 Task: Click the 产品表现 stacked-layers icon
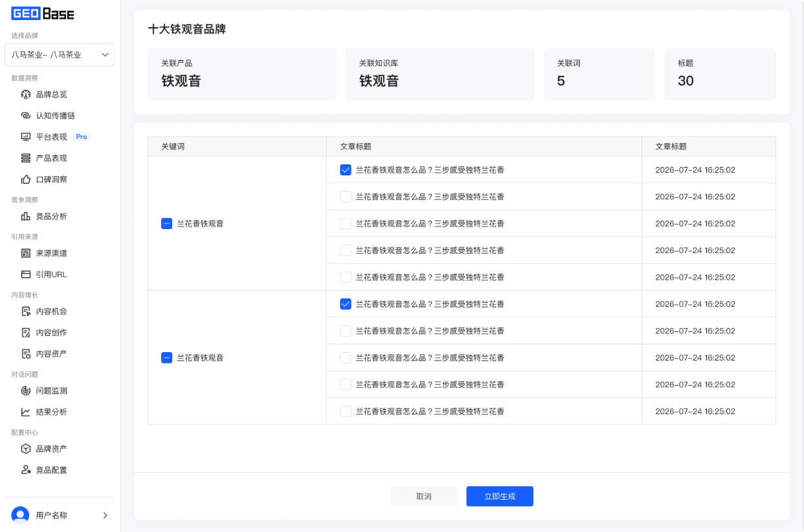(26, 159)
